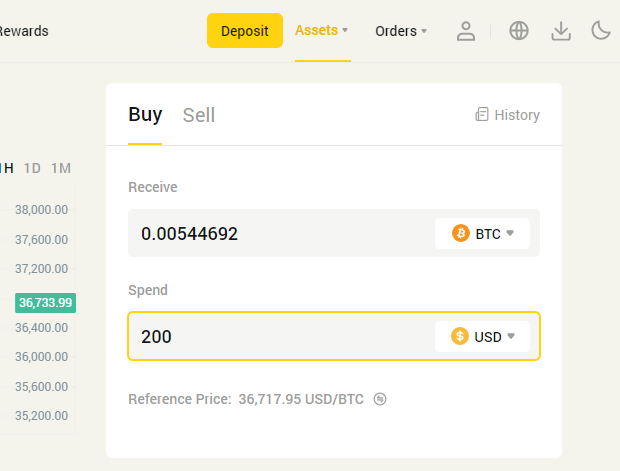Open the Orders dropdown menu
620x471 pixels.
401,31
